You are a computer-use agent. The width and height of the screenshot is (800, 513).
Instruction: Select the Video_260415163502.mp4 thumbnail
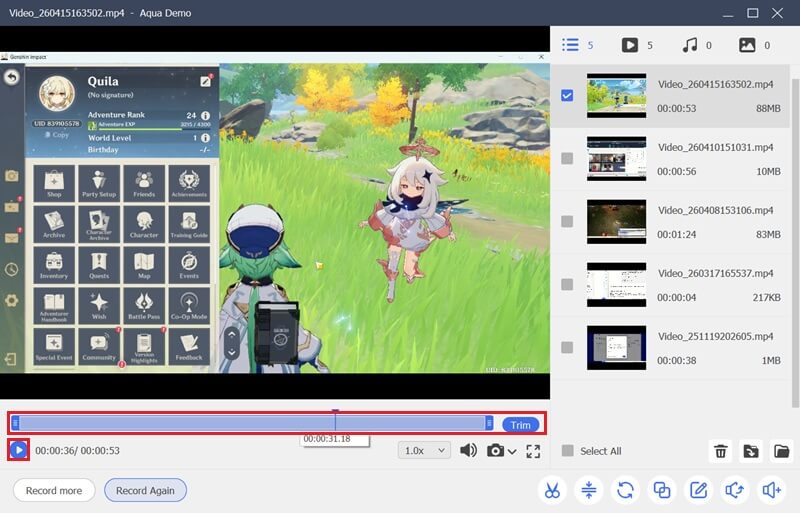click(x=616, y=95)
